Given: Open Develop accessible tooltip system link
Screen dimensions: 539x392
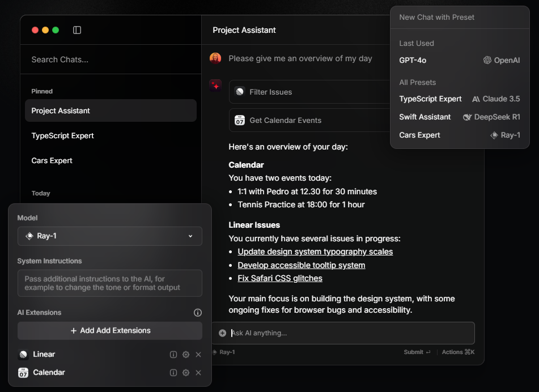Looking at the screenshot, I should coord(302,265).
